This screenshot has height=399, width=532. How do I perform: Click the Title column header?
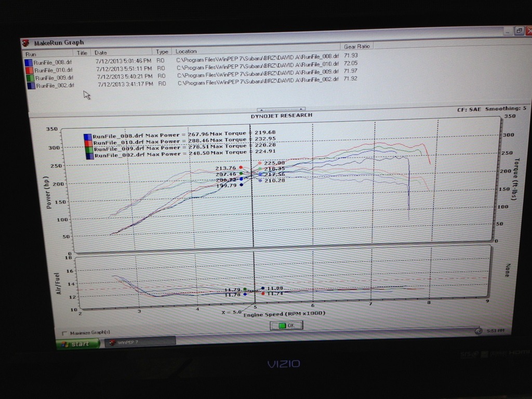click(82, 53)
